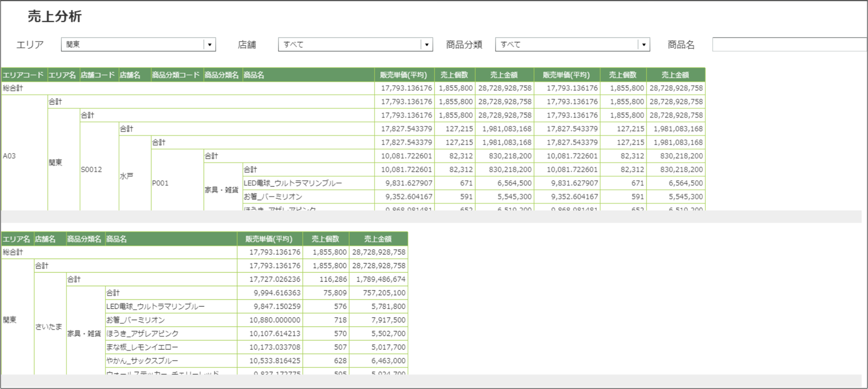Select the P001 category code cell
This screenshot has width=868, height=389.
click(160, 183)
